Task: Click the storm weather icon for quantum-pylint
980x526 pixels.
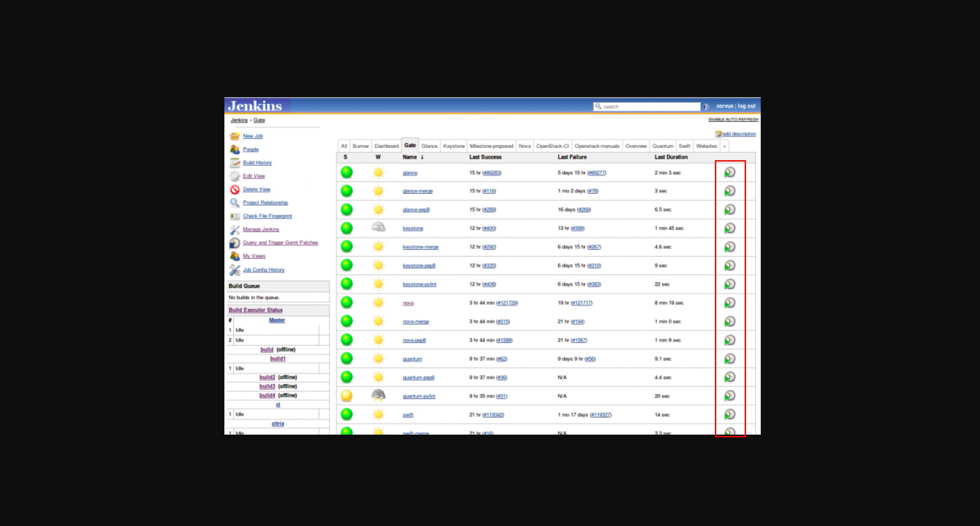Action: click(378, 396)
